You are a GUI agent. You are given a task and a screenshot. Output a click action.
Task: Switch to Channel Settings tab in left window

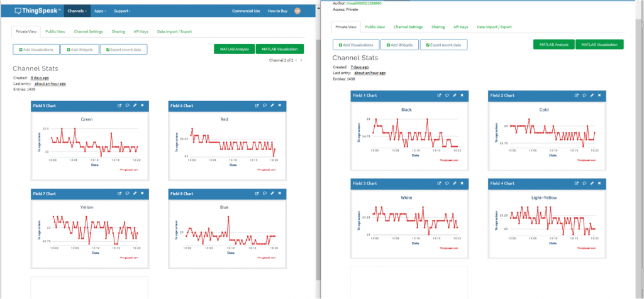pyautogui.click(x=88, y=31)
